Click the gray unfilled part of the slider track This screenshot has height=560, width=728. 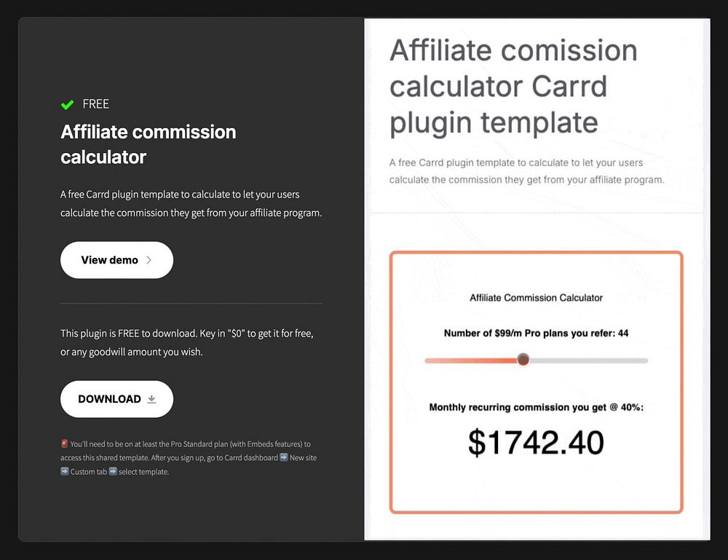pyautogui.click(x=590, y=360)
